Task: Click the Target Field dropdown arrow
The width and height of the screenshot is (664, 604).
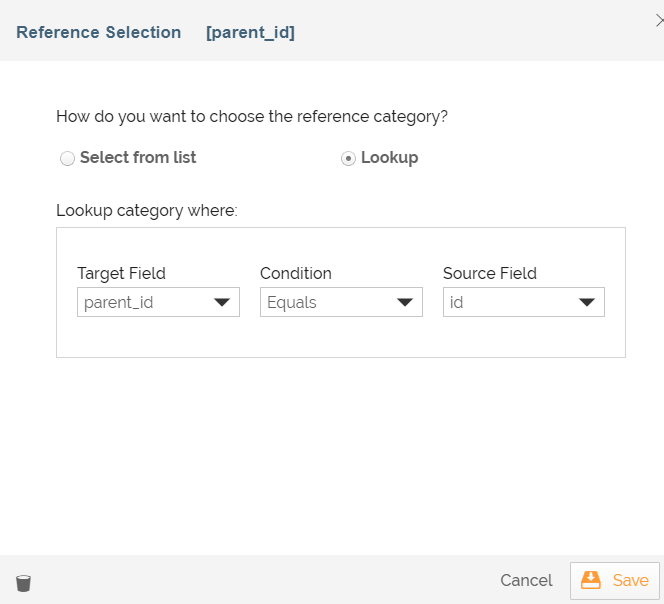Action: coord(223,303)
